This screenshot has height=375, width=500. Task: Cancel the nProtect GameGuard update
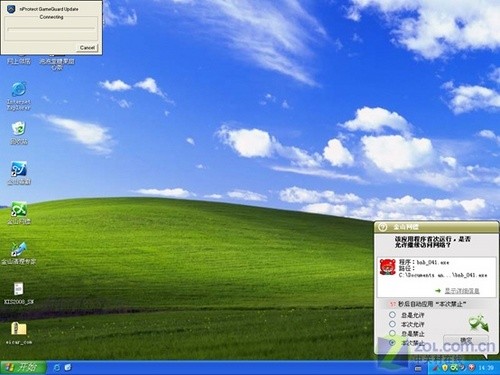click(87, 48)
